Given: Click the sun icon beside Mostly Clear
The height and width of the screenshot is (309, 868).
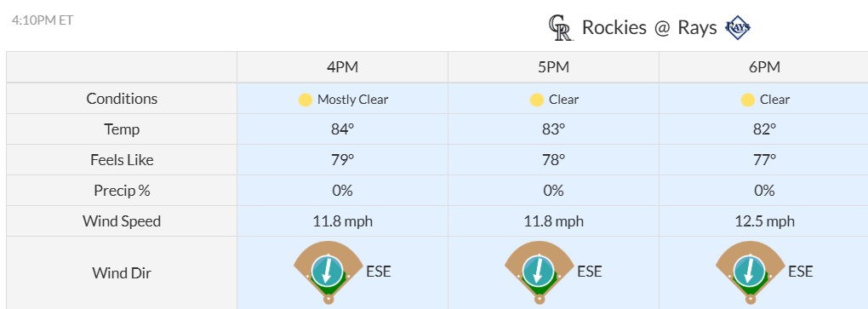Looking at the screenshot, I should (305, 100).
